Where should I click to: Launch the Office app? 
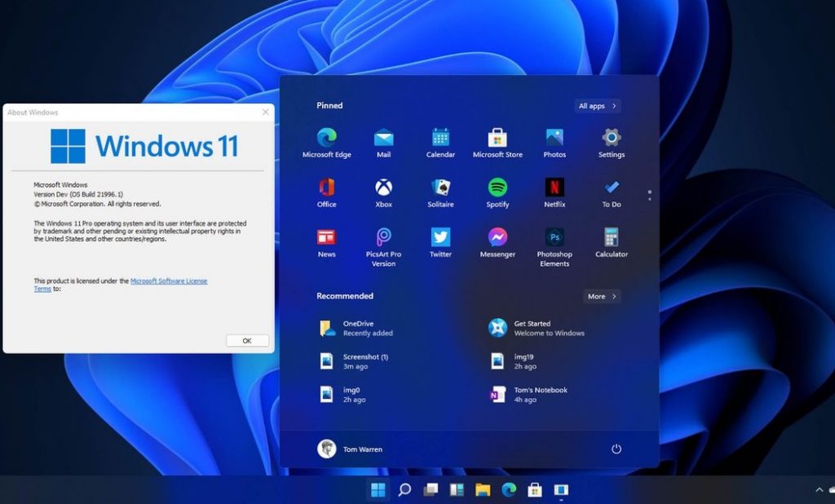point(326,192)
